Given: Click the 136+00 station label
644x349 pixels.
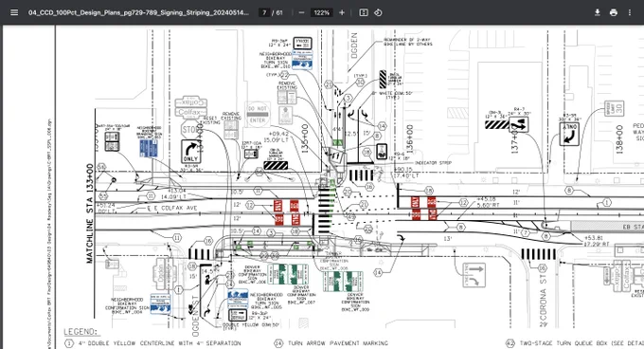Looking at the screenshot, I should (409, 139).
